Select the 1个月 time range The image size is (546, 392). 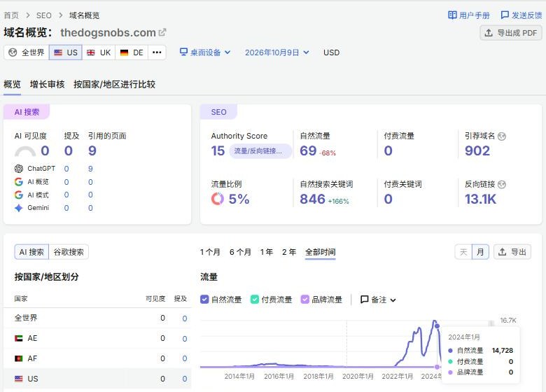[x=210, y=252]
